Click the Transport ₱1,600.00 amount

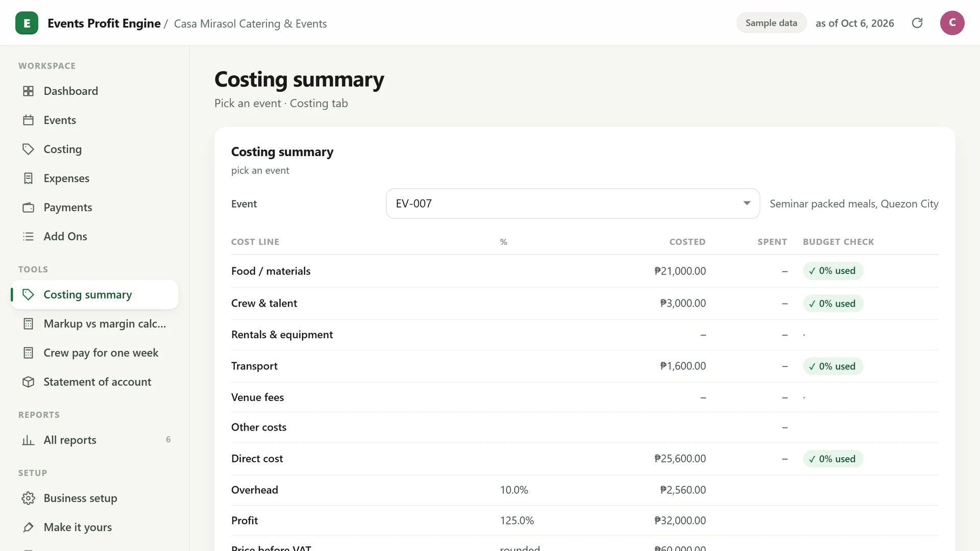(x=683, y=366)
